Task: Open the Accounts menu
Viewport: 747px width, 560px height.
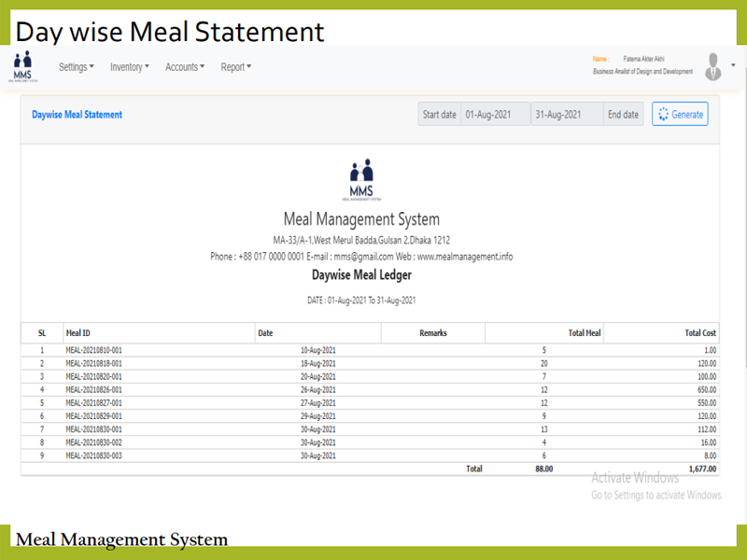Action: [x=185, y=67]
